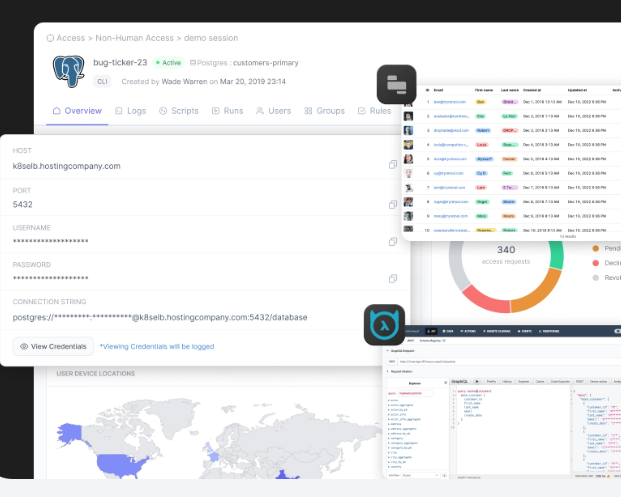Expand the address_aggregate node in Explorer tree

click(x=389, y=429)
